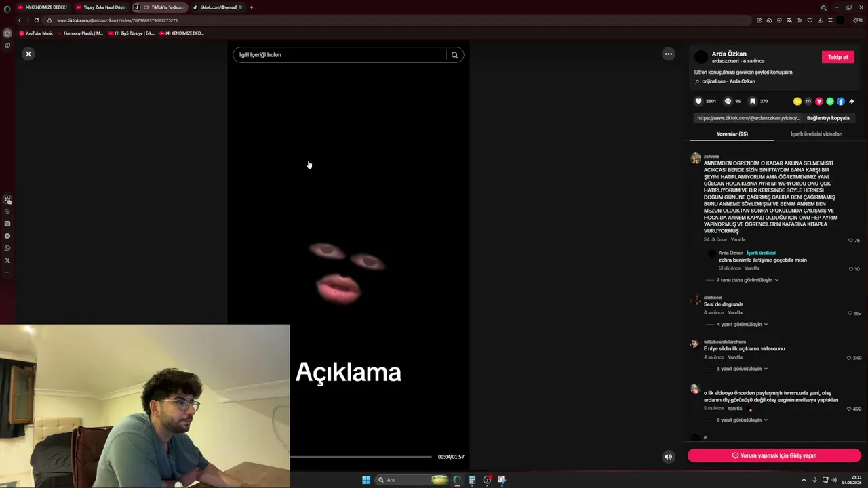The height and width of the screenshot is (488, 868).
Task: Open X (Twitter) in browser sidebar
Action: (7, 260)
